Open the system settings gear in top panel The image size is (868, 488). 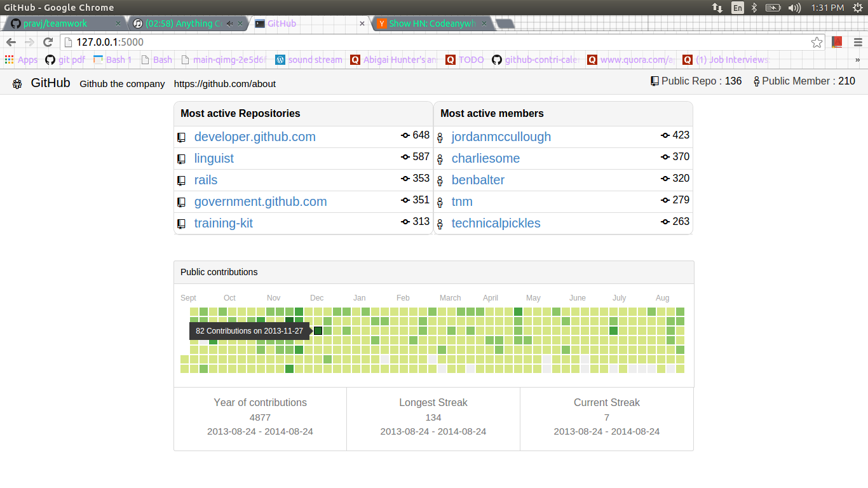click(x=857, y=8)
